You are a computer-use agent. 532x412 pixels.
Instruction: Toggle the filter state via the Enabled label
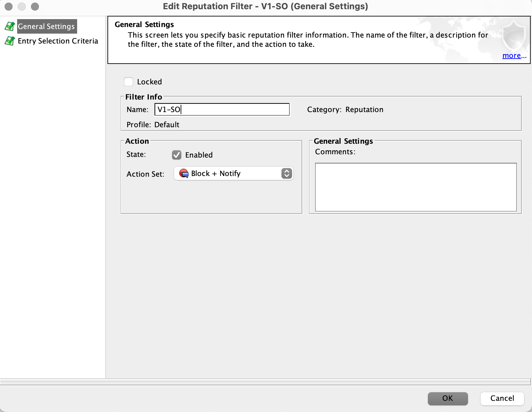(199, 155)
